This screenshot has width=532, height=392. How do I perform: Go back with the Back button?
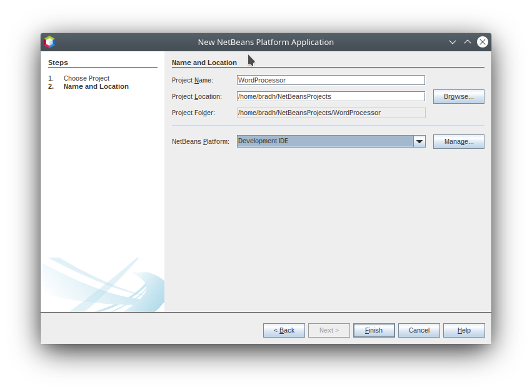(x=284, y=330)
